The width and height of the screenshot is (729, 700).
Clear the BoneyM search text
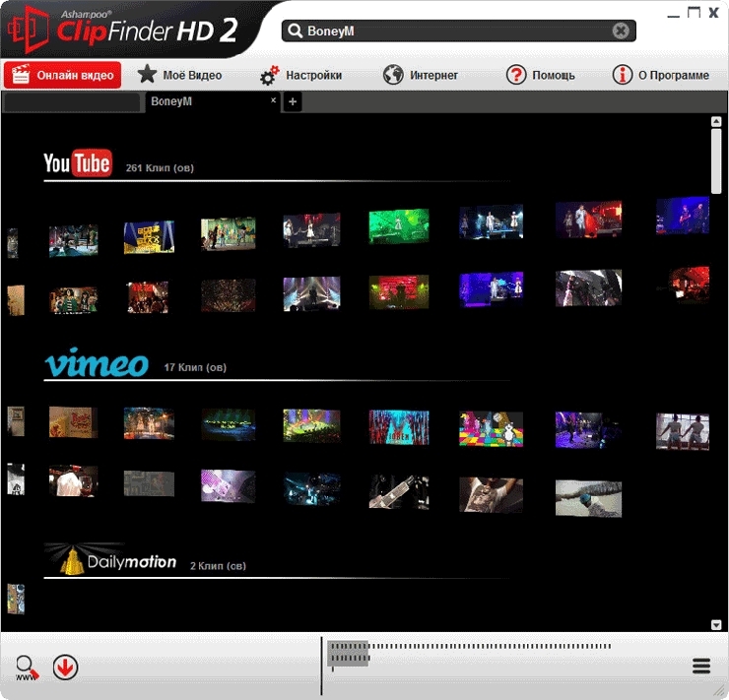(x=621, y=31)
